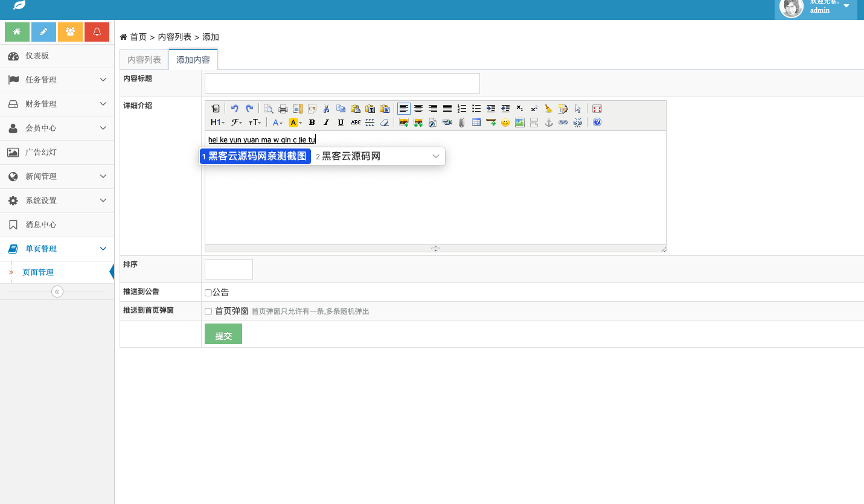Check the 首页弹窗 checkbox
This screenshot has height=504, width=864.
(208, 311)
